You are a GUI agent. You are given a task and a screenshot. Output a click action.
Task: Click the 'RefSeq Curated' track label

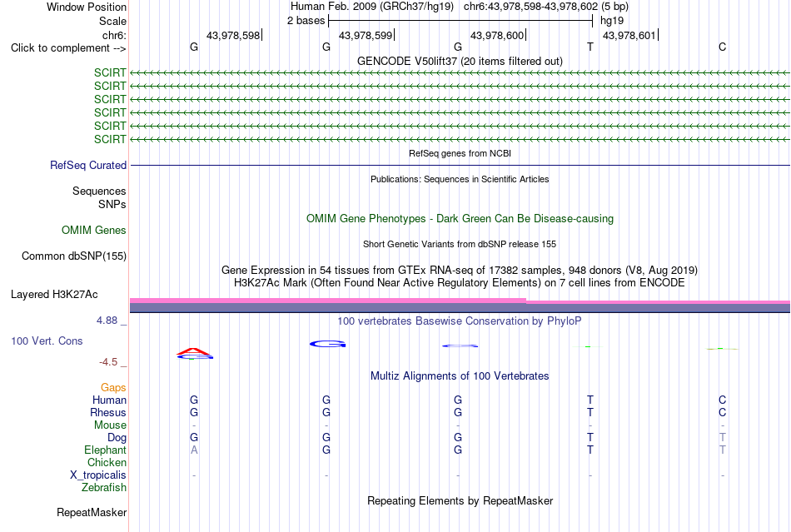88,166
